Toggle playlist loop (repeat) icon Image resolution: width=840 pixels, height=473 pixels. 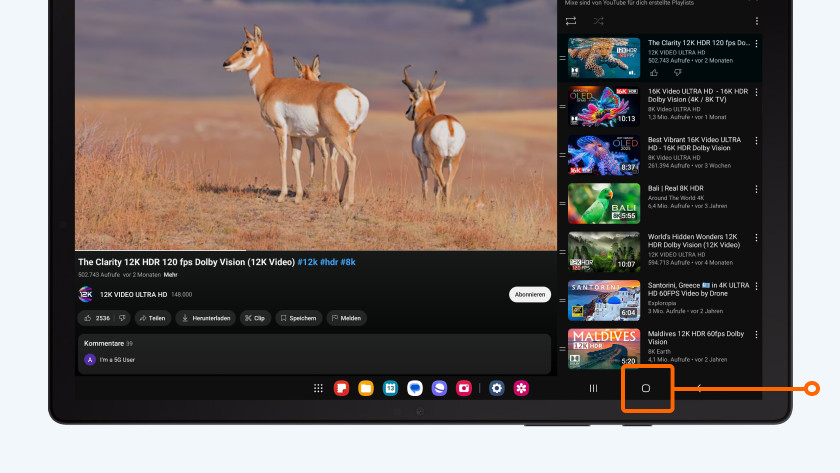571,21
